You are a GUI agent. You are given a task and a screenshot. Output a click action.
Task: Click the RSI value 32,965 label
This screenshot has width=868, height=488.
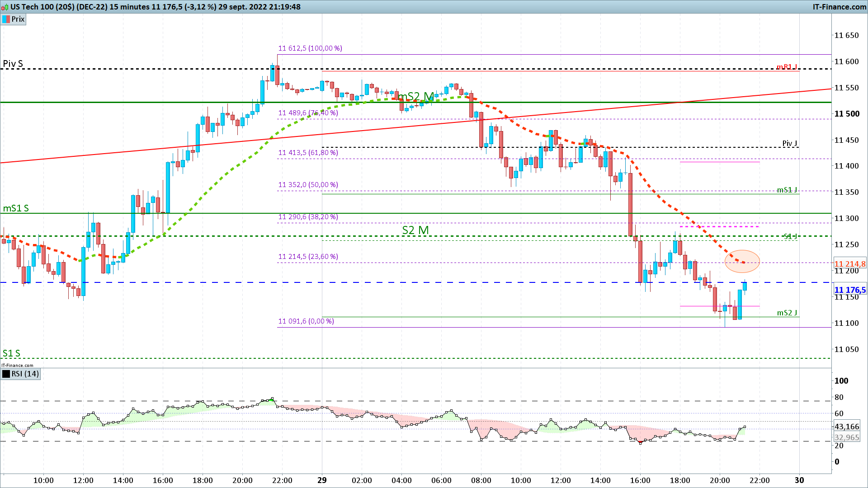coord(847,437)
